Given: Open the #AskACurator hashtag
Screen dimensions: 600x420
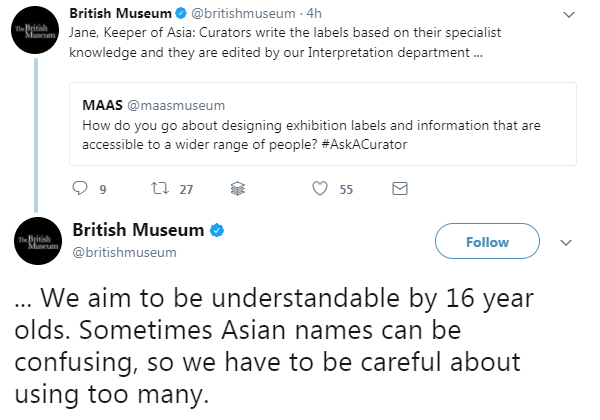Looking at the screenshot, I should pos(364,145).
